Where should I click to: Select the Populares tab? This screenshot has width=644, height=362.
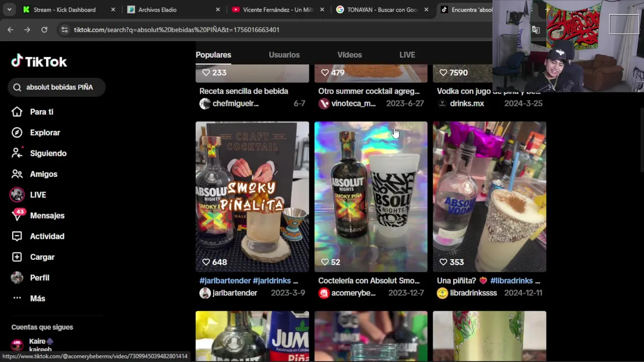click(213, 55)
